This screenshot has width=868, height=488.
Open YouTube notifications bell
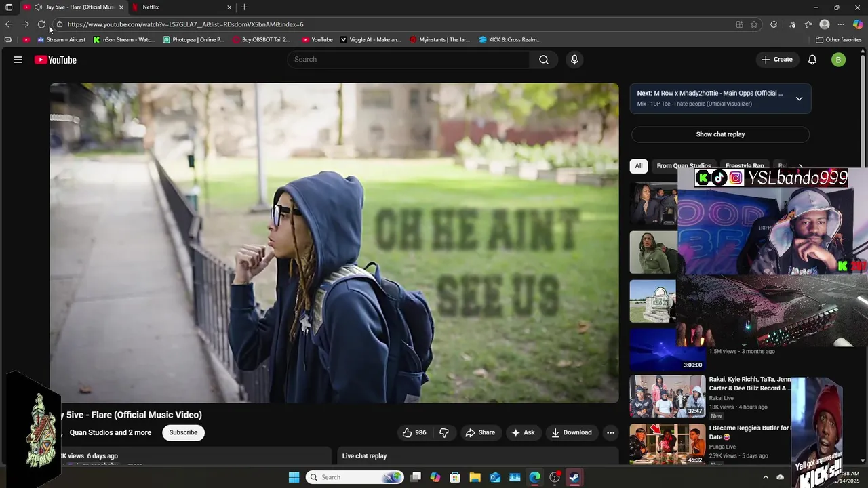click(x=812, y=60)
